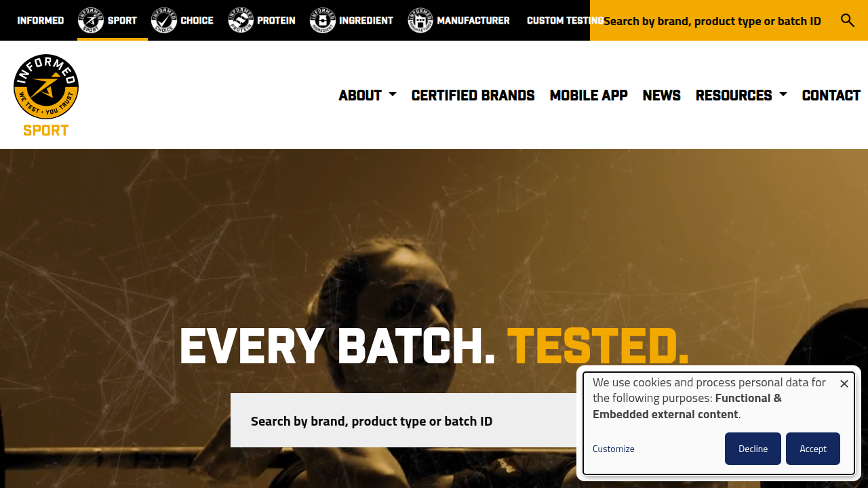This screenshot has height=488, width=868.
Task: Switch to the CHOICE tab label
Action: [197, 20]
